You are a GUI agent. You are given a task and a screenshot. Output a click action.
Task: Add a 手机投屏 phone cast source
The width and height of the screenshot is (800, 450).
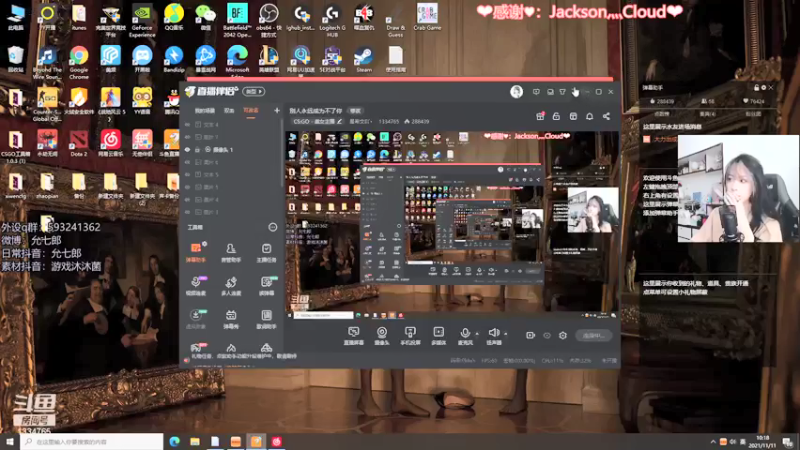tap(410, 336)
